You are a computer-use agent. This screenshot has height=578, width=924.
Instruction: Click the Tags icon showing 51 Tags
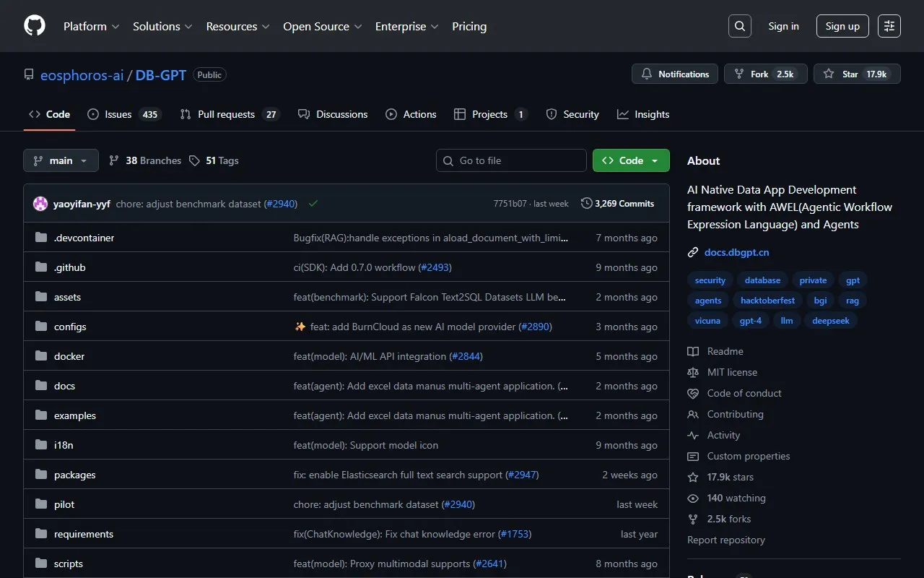coord(194,160)
